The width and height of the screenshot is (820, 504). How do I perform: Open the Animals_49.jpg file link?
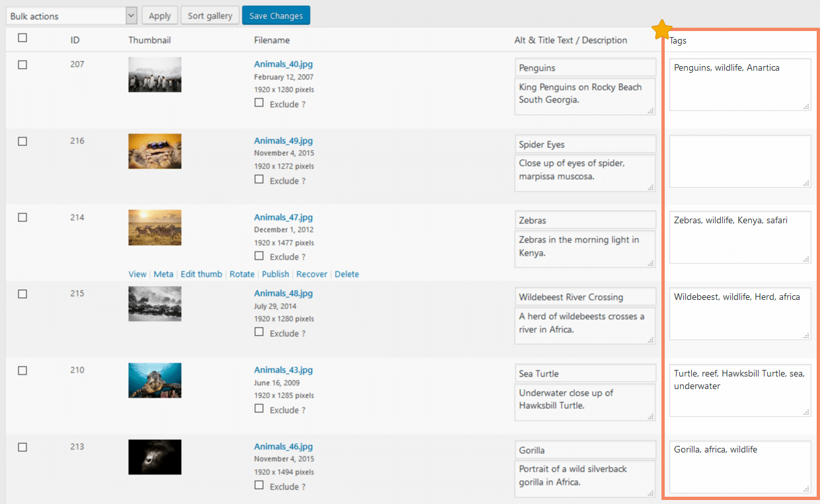click(x=283, y=141)
